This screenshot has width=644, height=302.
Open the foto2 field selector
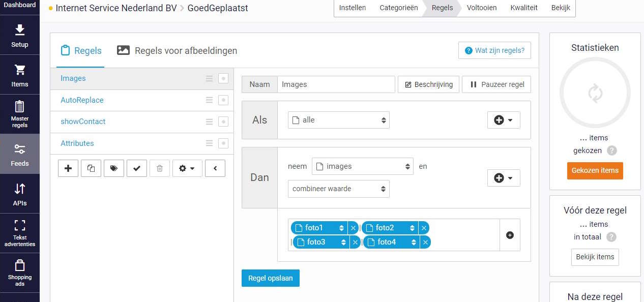click(390, 228)
